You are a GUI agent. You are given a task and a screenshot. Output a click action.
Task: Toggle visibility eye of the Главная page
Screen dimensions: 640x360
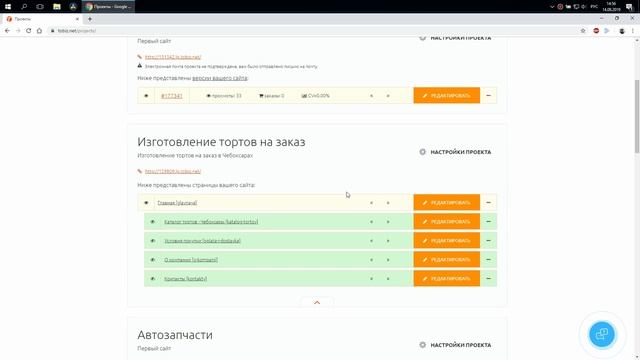point(146,203)
